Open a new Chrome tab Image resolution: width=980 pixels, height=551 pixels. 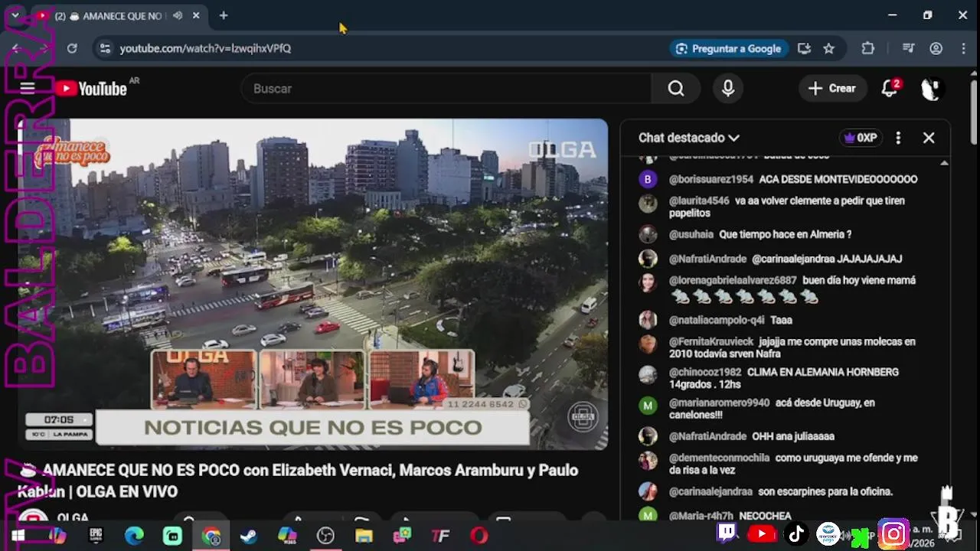(224, 15)
